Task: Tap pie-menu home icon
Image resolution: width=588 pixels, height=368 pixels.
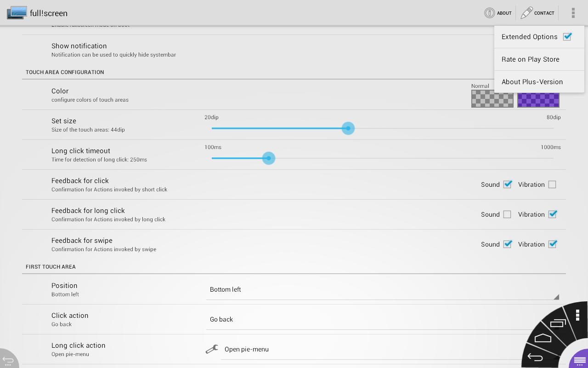Action: (543, 338)
